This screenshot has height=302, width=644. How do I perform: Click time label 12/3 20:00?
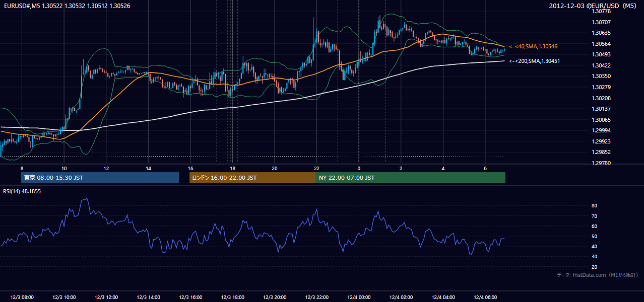coord(275,297)
